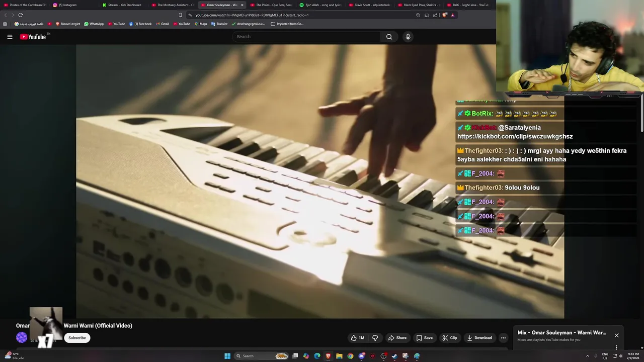Open the Gmail bookmark

[163, 24]
